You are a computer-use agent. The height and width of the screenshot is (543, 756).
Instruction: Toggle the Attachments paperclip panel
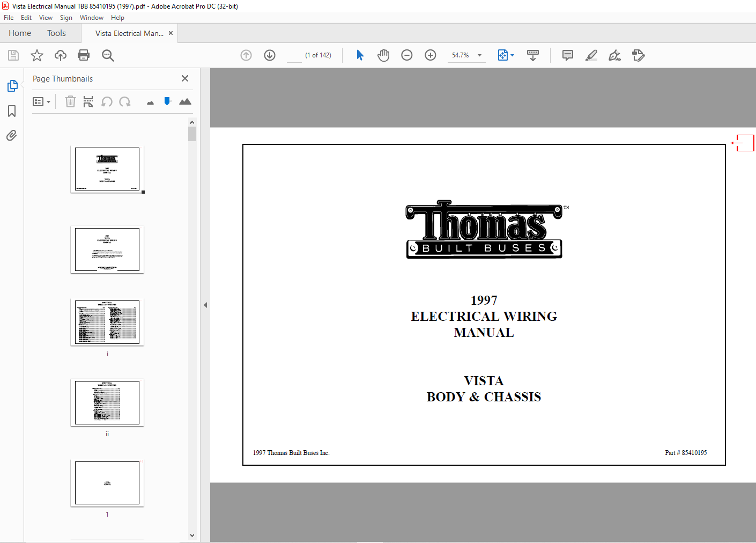coord(12,135)
